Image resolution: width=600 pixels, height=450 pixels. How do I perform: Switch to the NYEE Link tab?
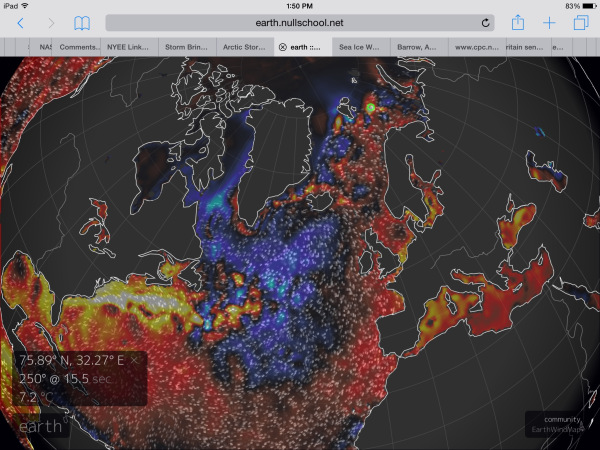[x=127, y=47]
